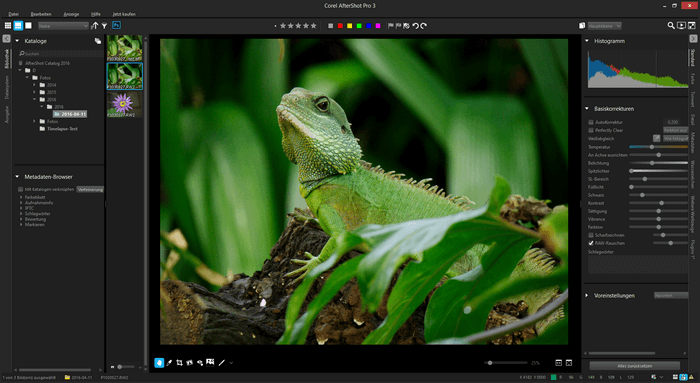The image size is (700, 383).
Task: Open the Wie fotografiert white balance option
Action: pyautogui.click(x=675, y=138)
